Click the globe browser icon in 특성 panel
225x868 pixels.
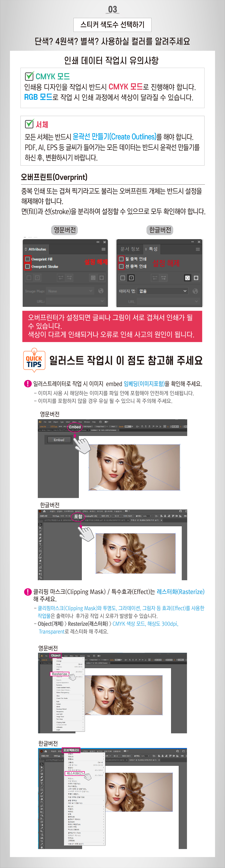(x=195, y=291)
